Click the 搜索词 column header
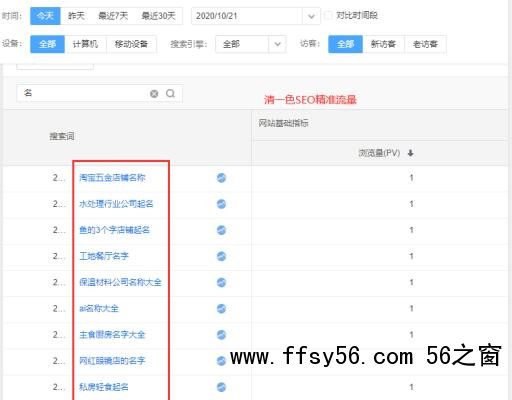This screenshot has width=512, height=400. (62, 136)
